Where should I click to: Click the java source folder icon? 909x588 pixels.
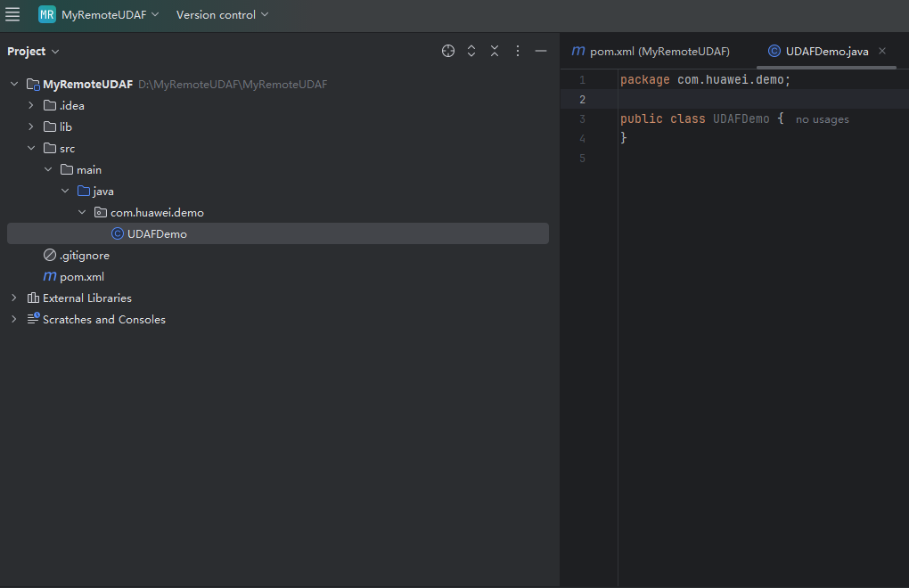(84, 191)
